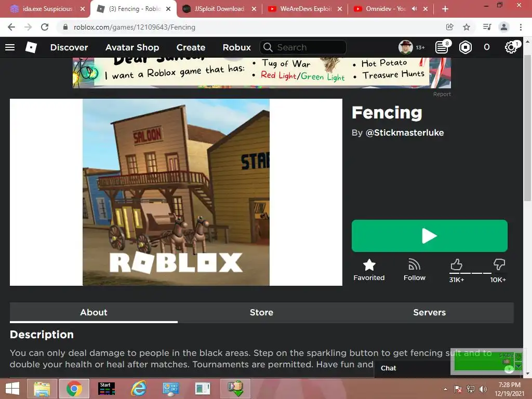Click the URL address bar
Image resolution: width=532 pixels, height=399 pixels.
(x=251, y=27)
